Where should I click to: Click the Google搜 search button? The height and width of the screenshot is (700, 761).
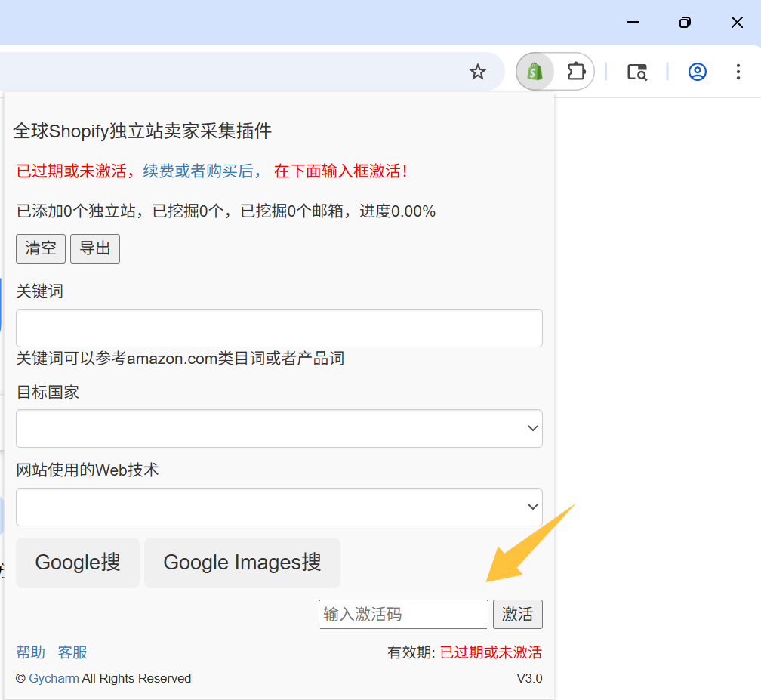coord(78,563)
